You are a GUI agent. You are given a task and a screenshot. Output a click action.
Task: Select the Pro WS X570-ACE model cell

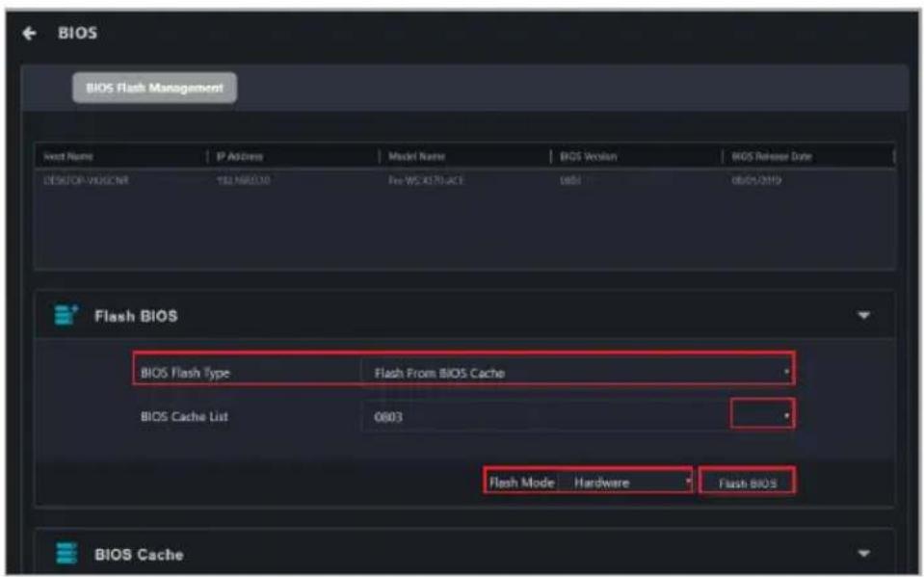pyautogui.click(x=426, y=180)
